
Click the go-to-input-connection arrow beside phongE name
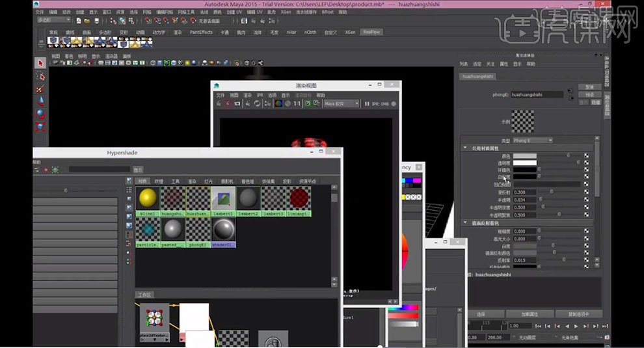click(570, 91)
